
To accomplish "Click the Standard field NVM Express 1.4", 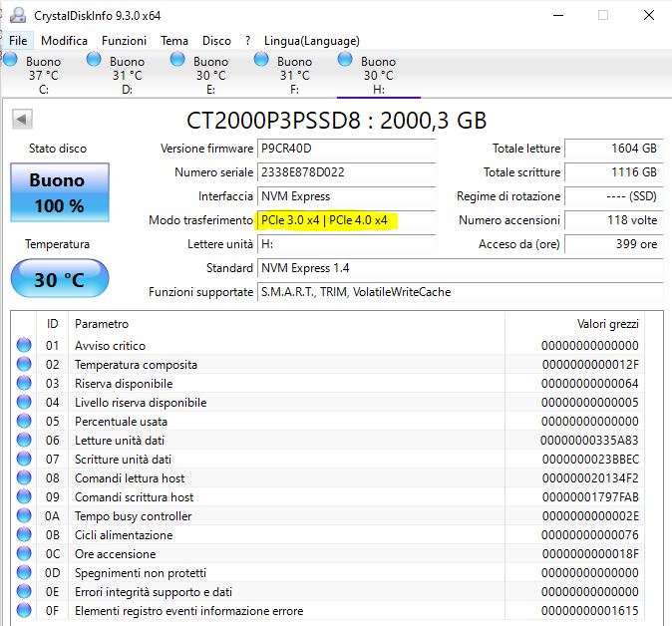I will tap(461, 268).
